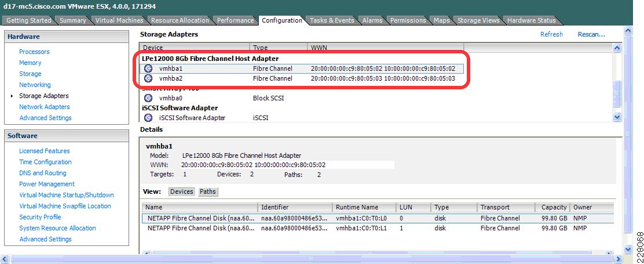Image resolution: width=644 pixels, height=264 pixels.
Task: Sort devices by LUN column
Action: point(413,207)
